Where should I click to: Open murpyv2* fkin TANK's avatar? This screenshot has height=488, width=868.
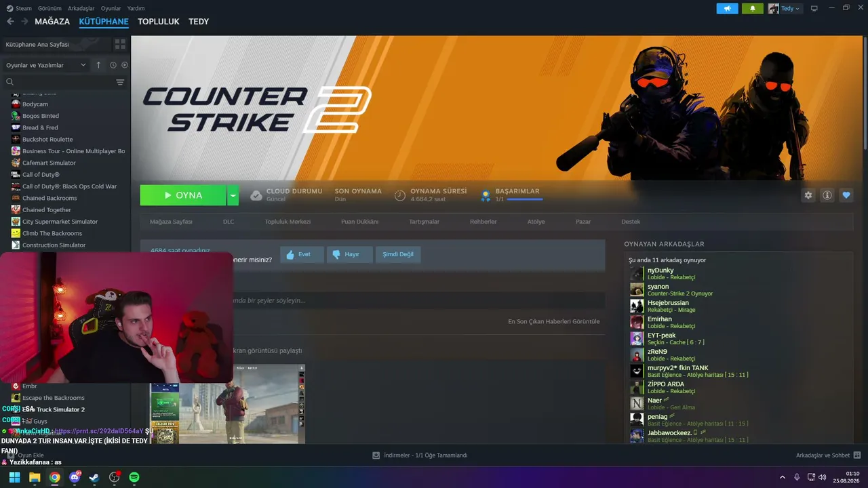637,371
